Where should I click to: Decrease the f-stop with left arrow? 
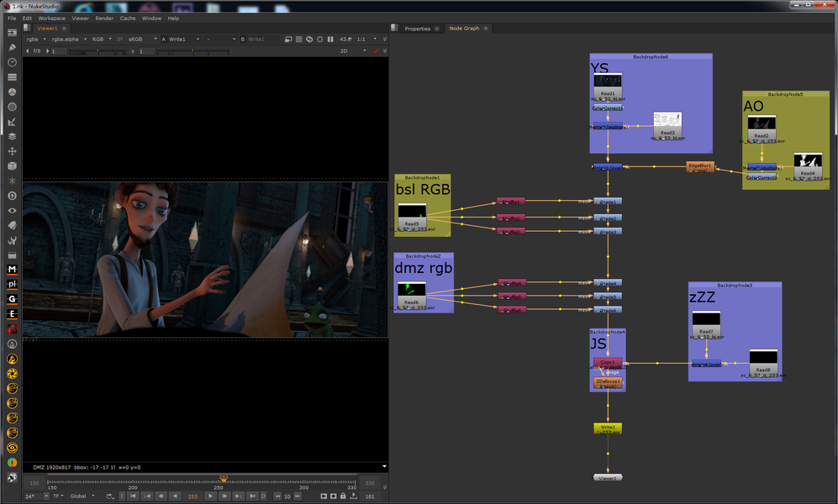click(27, 51)
